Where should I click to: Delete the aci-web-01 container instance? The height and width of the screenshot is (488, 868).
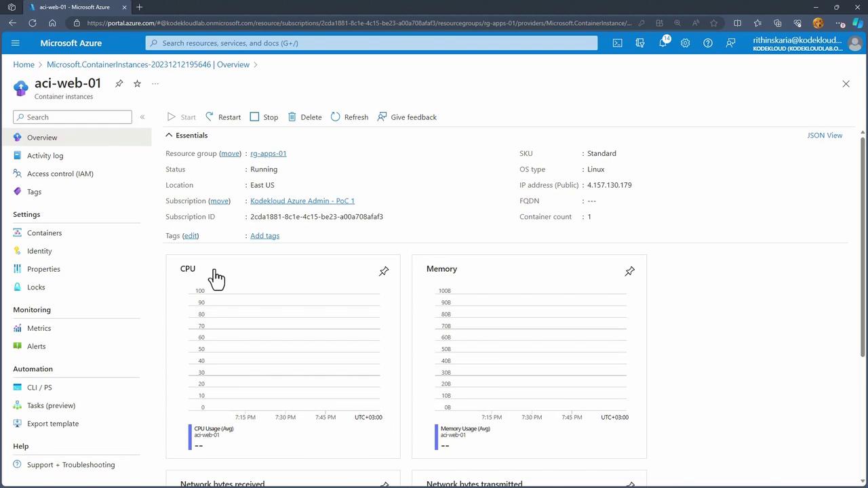point(304,117)
